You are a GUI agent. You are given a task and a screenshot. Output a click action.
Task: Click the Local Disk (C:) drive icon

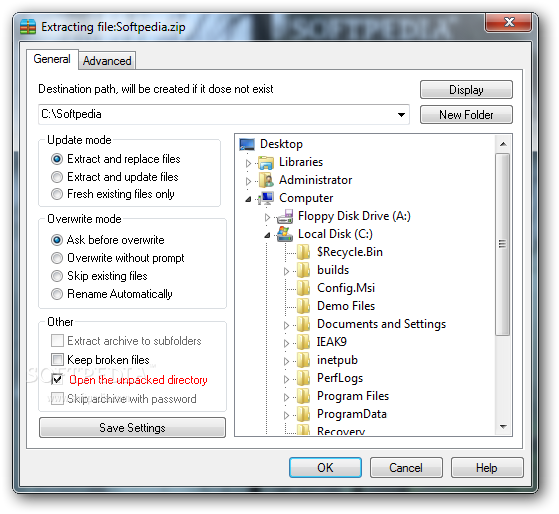click(285, 234)
